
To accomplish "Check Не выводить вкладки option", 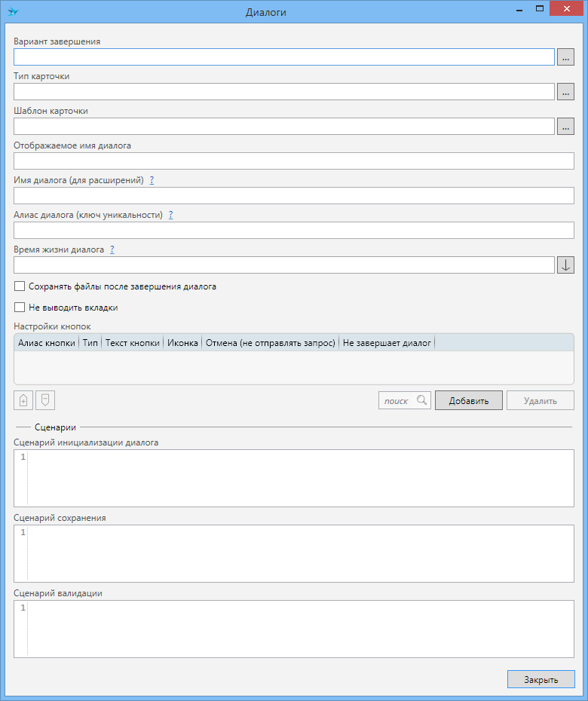I will point(20,308).
